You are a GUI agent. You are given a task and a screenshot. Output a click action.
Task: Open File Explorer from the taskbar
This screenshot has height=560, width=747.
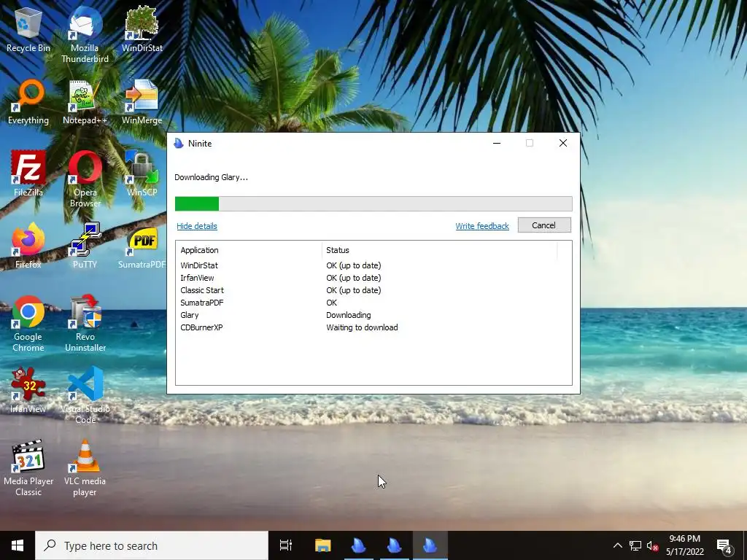click(322, 545)
